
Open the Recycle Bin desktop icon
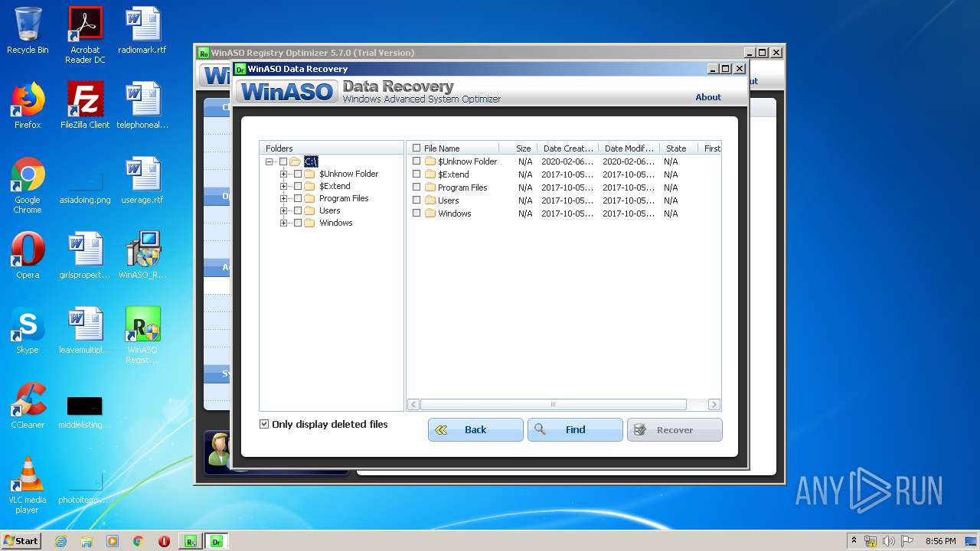(28, 31)
